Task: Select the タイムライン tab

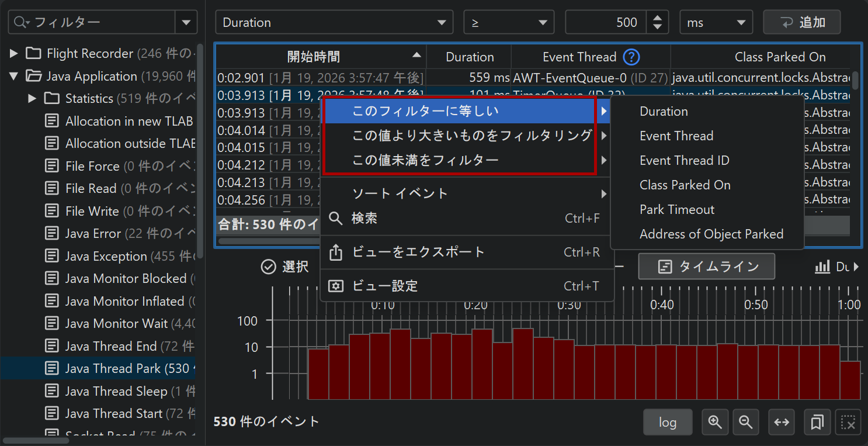Action: point(707,267)
